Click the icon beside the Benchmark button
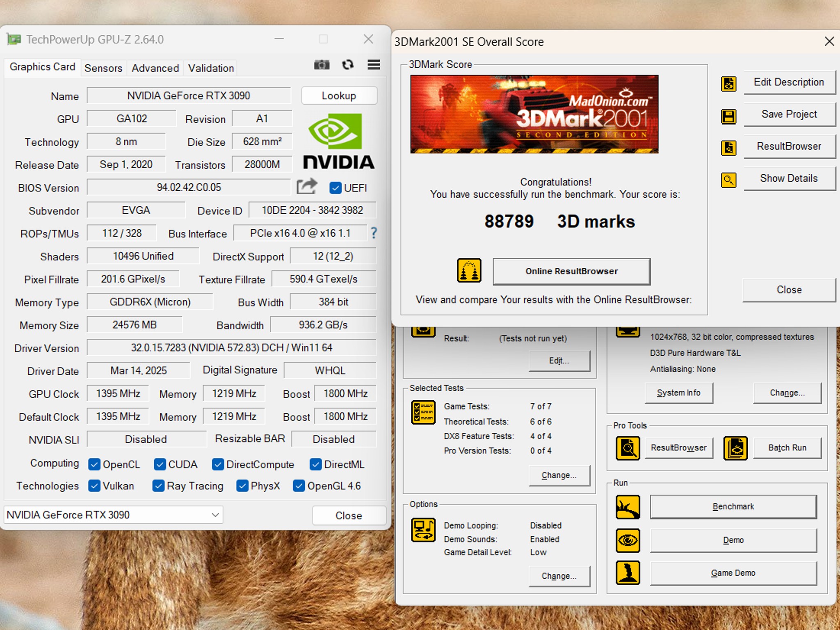Viewport: 840px width, 630px height. tap(628, 507)
